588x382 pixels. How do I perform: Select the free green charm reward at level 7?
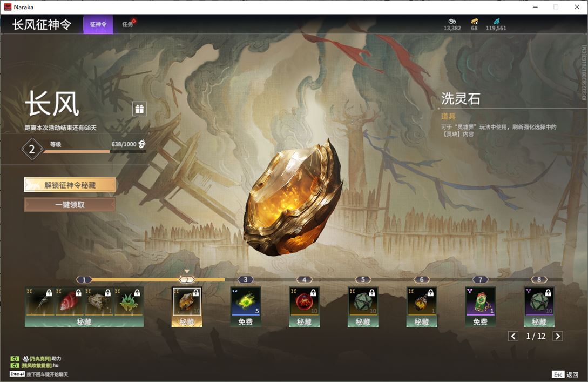point(481,301)
